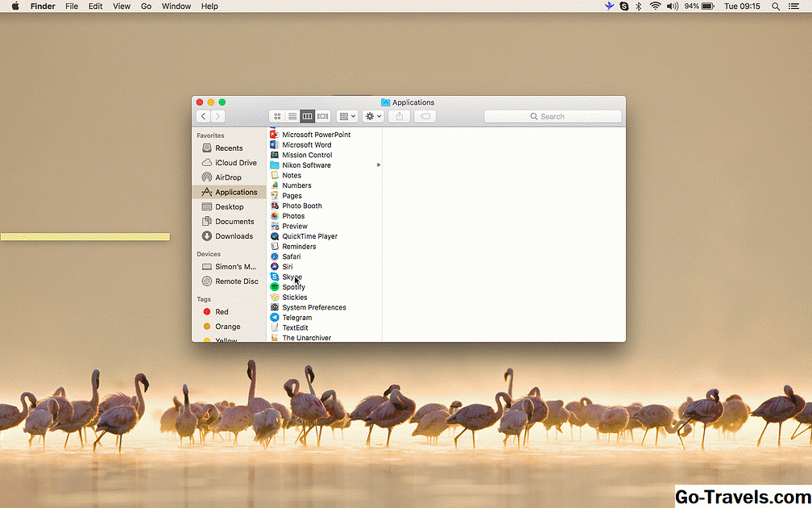Click the Edit Tags toolbar button
The width and height of the screenshot is (812, 508).
click(425, 117)
